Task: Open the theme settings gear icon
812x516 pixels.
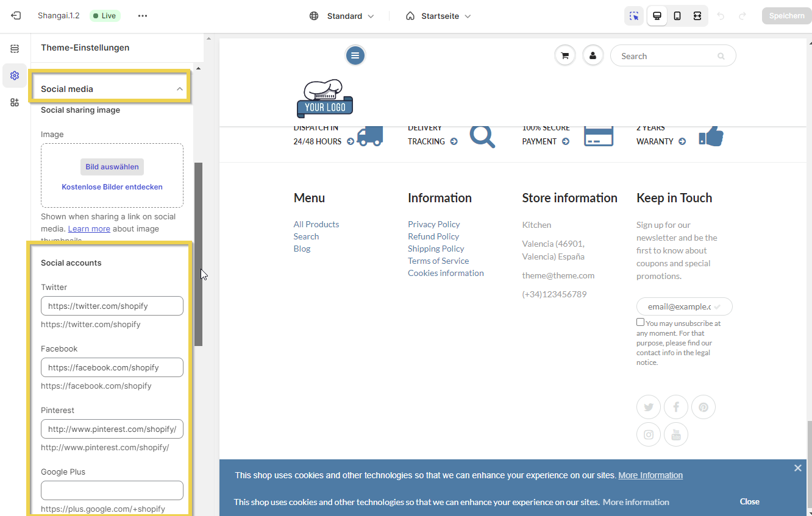Action: tap(15, 76)
